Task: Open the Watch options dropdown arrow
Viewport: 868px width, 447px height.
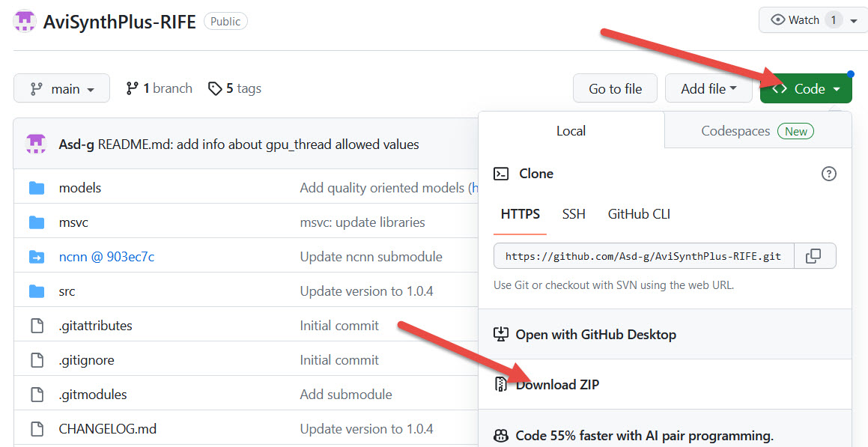Action: tap(854, 20)
